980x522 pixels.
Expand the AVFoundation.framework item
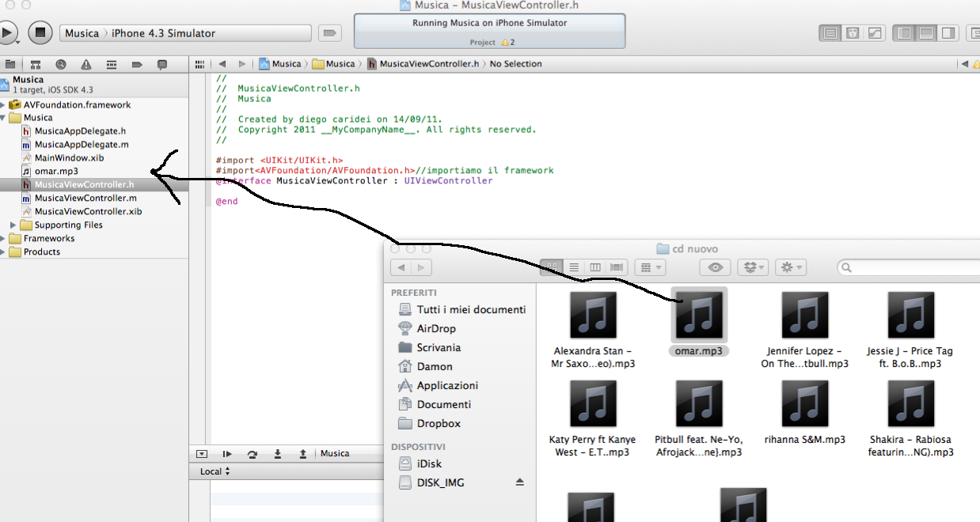coord(4,104)
